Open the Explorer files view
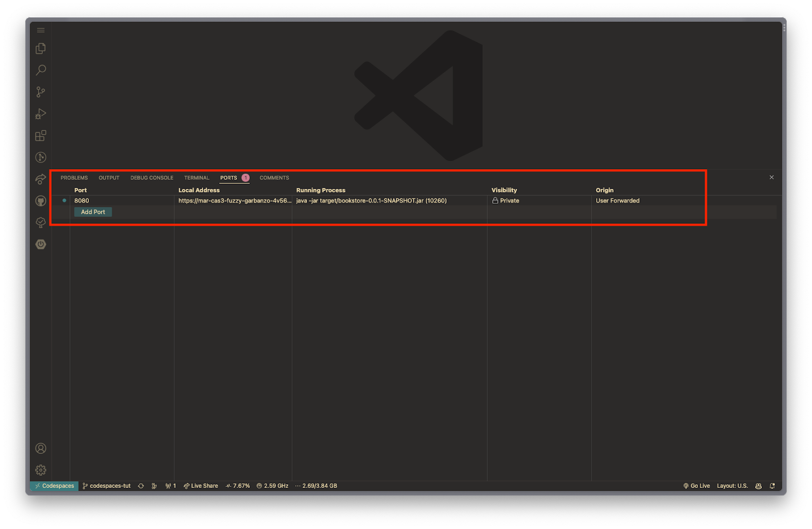The image size is (812, 529). 41,49
